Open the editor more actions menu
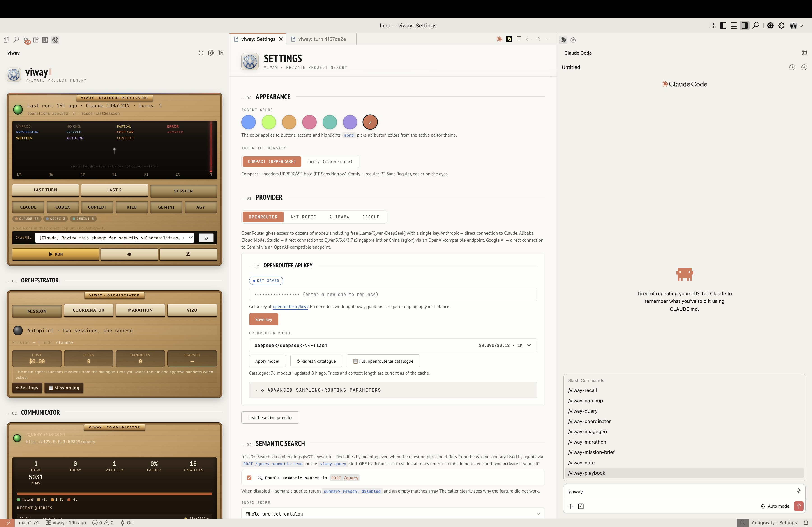Viewport: 812px width, 527px height. pyautogui.click(x=548, y=39)
